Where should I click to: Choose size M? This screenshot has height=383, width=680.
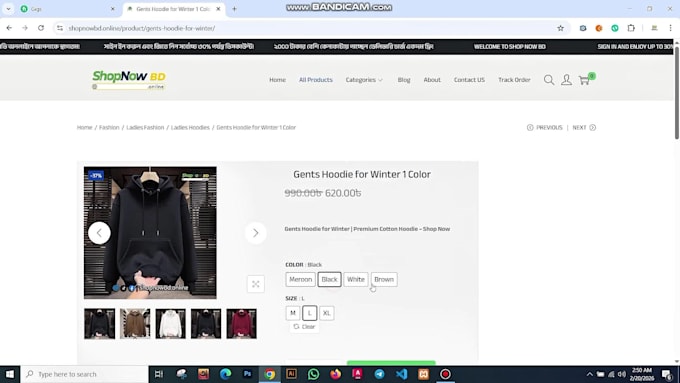[x=293, y=313]
